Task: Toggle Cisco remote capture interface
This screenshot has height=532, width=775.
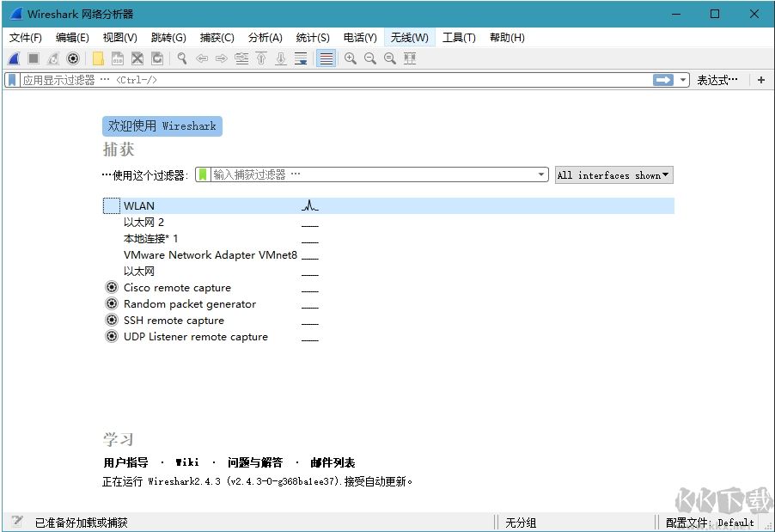Action: click(112, 288)
